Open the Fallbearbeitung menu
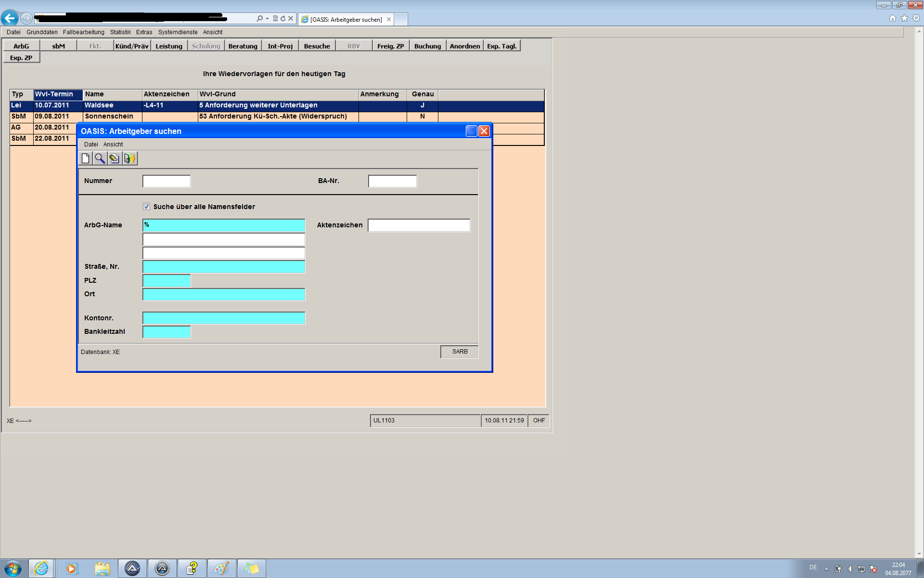This screenshot has width=924, height=578. click(x=83, y=32)
